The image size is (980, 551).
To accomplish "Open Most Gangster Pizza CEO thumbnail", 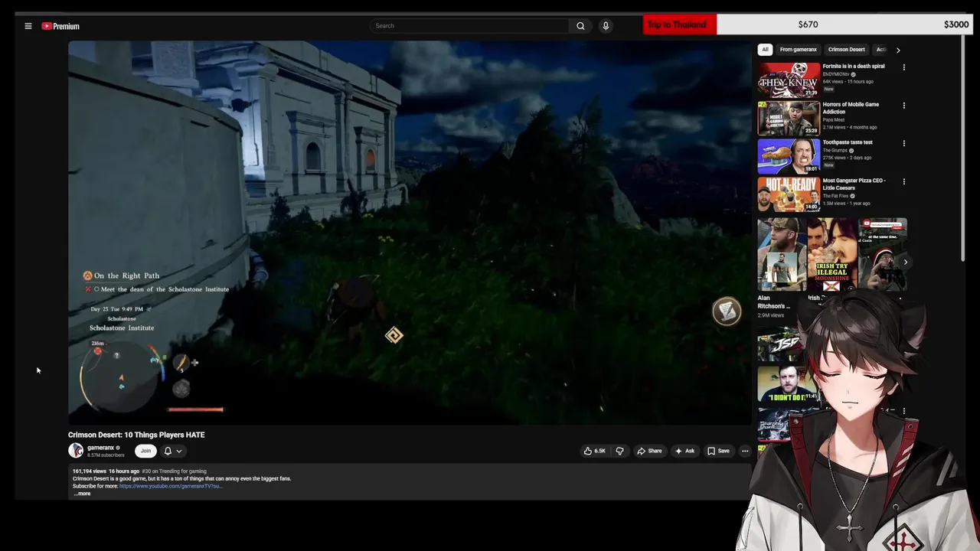I will point(789,194).
